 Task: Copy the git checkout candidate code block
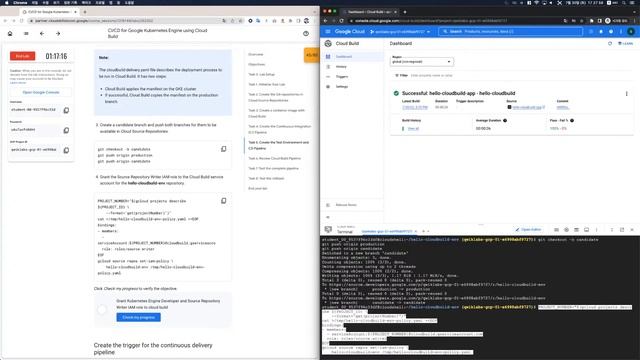pyautogui.click(x=224, y=149)
